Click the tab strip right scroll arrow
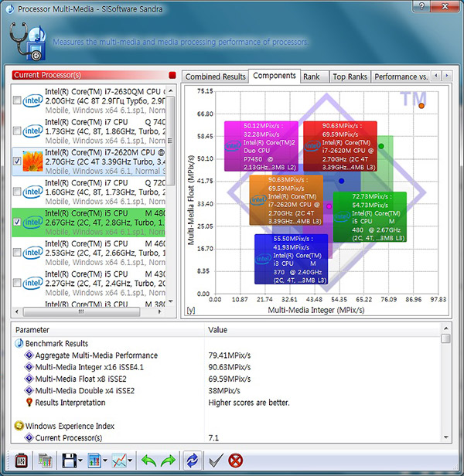Image resolution: width=464 pixels, height=476 pixels. 447,75
